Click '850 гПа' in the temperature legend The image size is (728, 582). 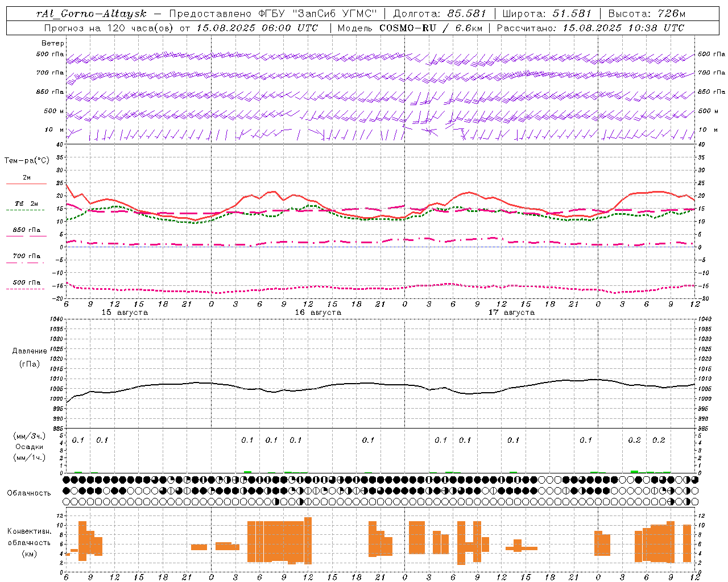(x=27, y=230)
